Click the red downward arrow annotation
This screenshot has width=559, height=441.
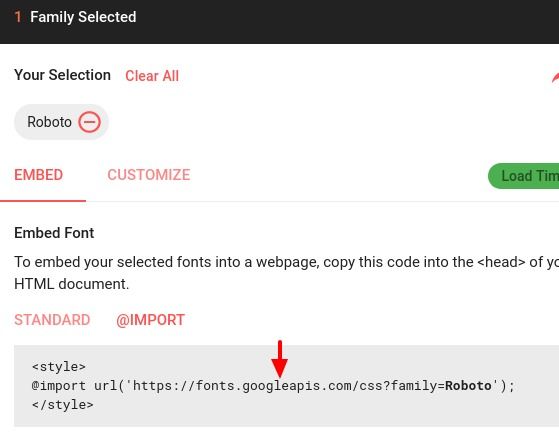tap(280, 359)
